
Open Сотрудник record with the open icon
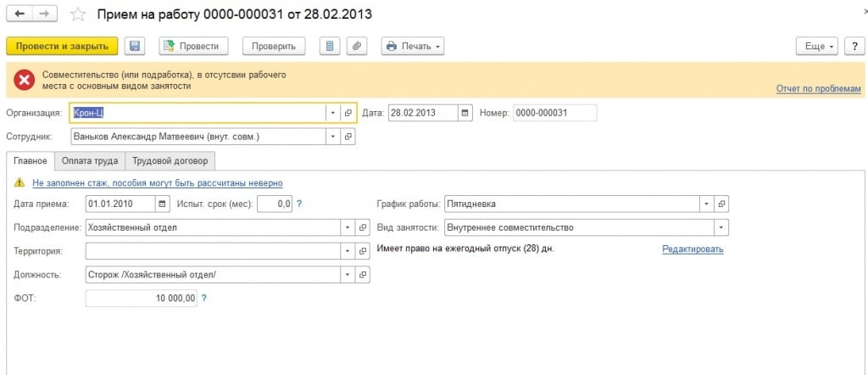click(348, 137)
